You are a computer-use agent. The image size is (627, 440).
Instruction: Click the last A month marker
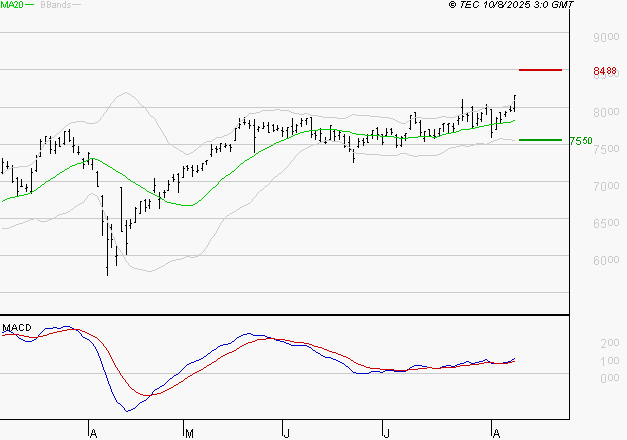point(496,434)
